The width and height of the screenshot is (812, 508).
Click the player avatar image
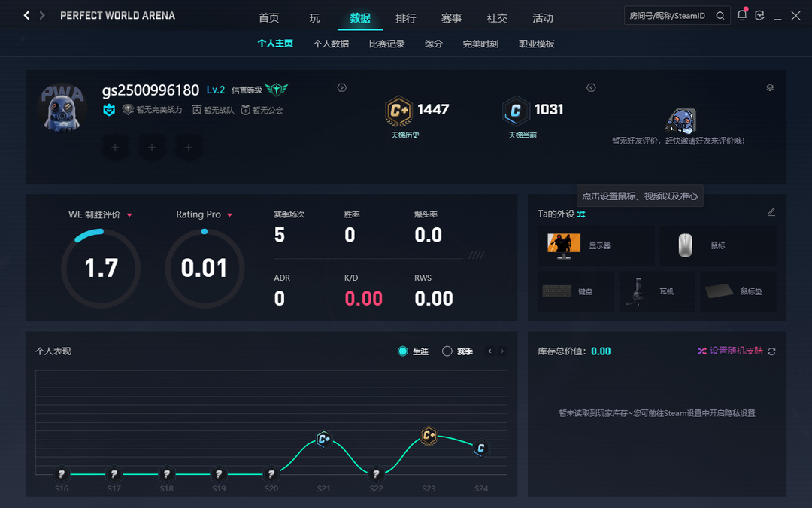62,108
